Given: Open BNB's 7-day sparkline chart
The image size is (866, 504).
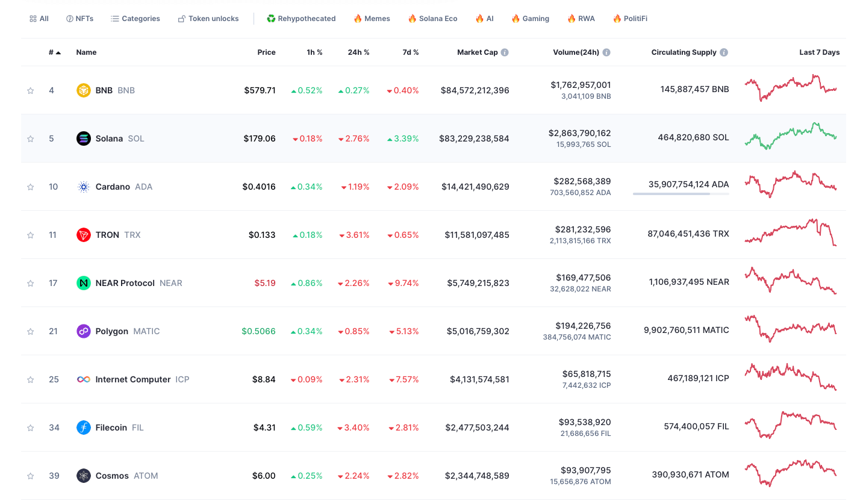Looking at the screenshot, I should coord(791,88).
